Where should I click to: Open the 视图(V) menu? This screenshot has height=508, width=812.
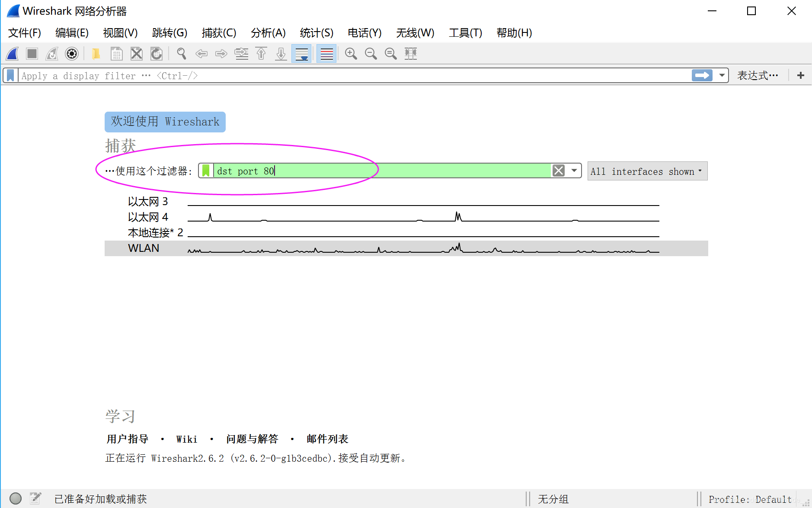tap(121, 33)
